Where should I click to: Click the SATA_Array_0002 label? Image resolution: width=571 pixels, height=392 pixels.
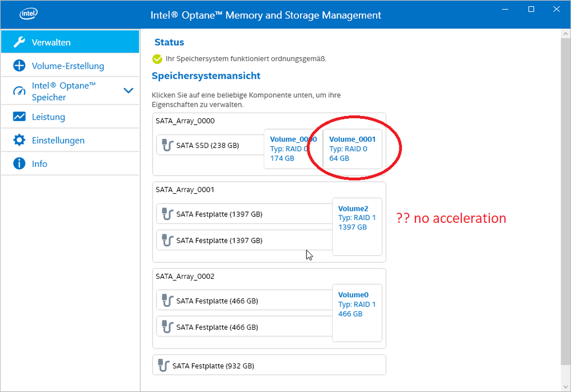185,276
